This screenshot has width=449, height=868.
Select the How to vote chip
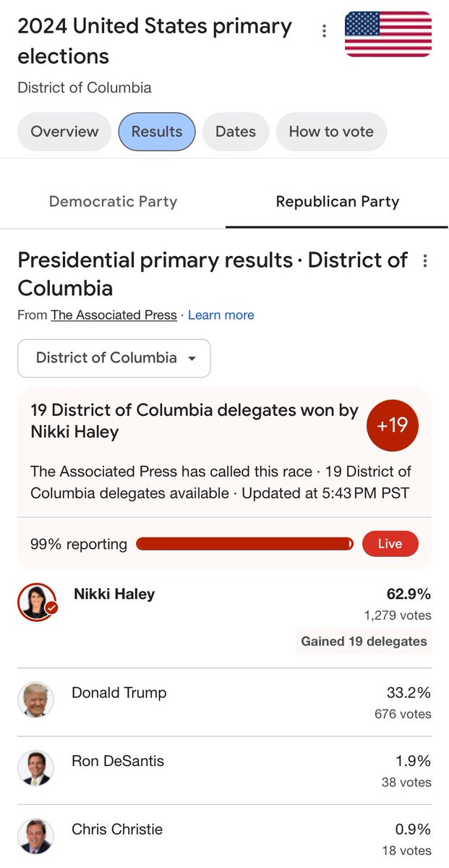331,132
